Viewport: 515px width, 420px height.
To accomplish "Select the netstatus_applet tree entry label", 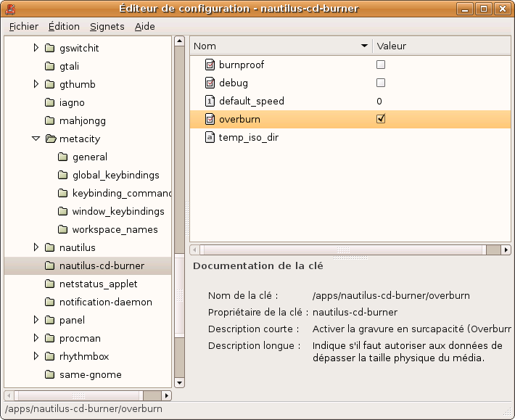I will (98, 284).
